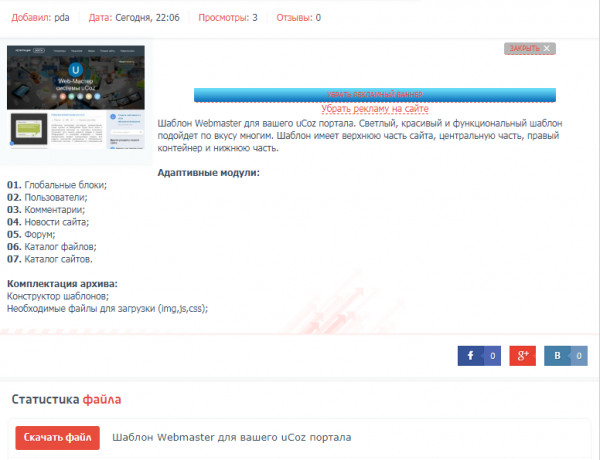Screen dimensions: 600x460
Task: Click the УБРАТЬ РЕКЛАМНЫЙ БАННЕР blue bar
Action: click(x=375, y=95)
